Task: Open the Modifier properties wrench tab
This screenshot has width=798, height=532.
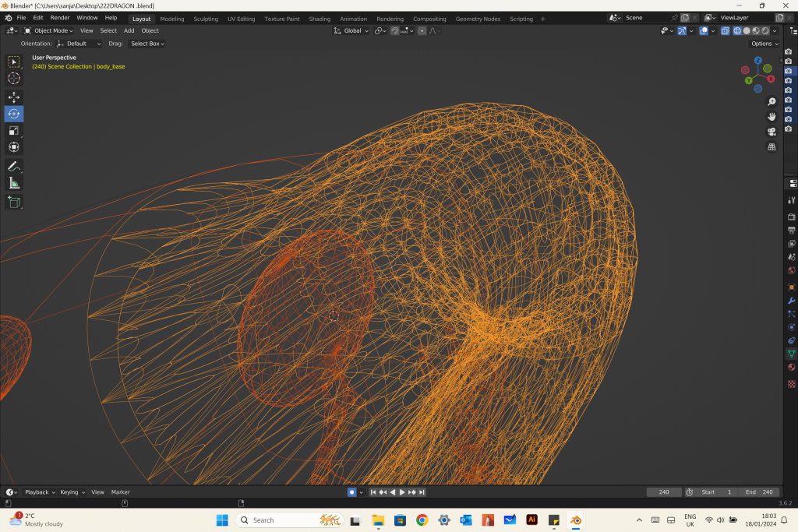Action: pos(792,301)
